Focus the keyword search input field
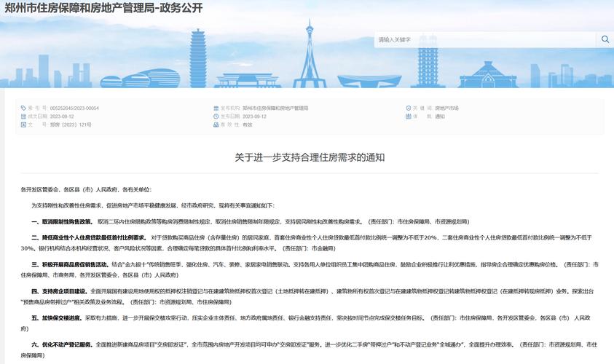 tap(485, 40)
